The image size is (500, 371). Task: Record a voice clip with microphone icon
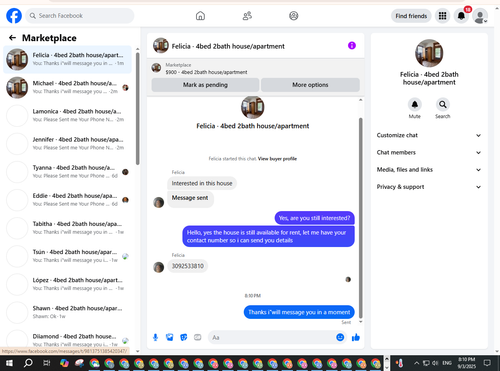(x=155, y=337)
